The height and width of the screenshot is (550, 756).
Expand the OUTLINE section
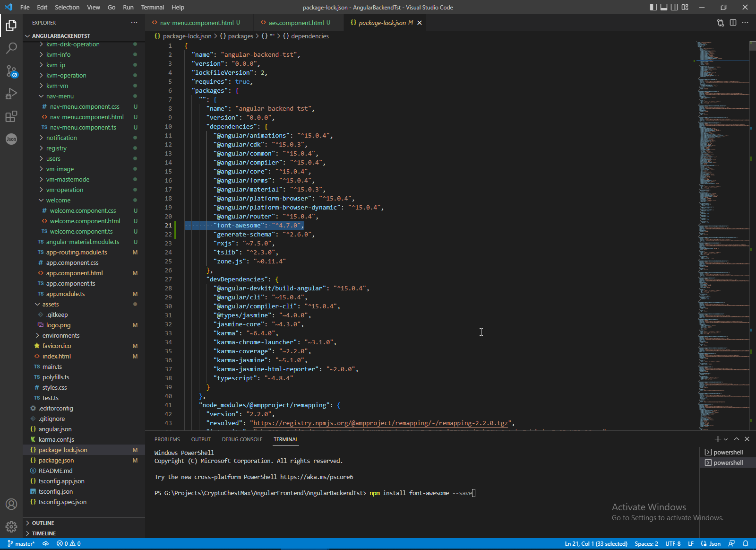[x=84, y=523]
